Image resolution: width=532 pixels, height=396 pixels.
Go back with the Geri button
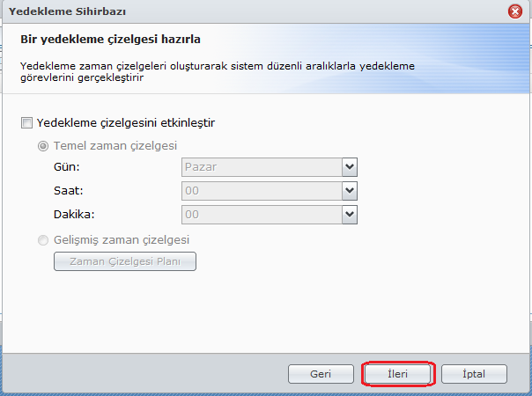(x=321, y=374)
